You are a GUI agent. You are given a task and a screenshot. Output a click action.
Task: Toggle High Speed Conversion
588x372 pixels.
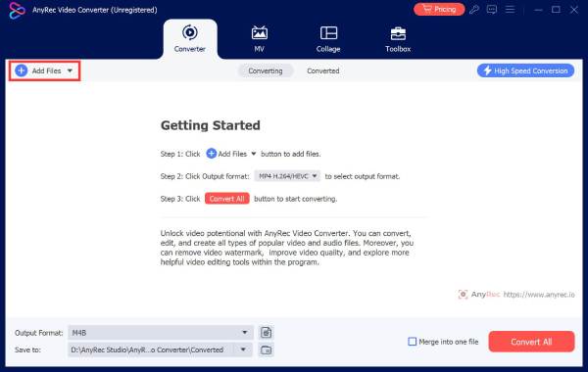pyautogui.click(x=525, y=70)
